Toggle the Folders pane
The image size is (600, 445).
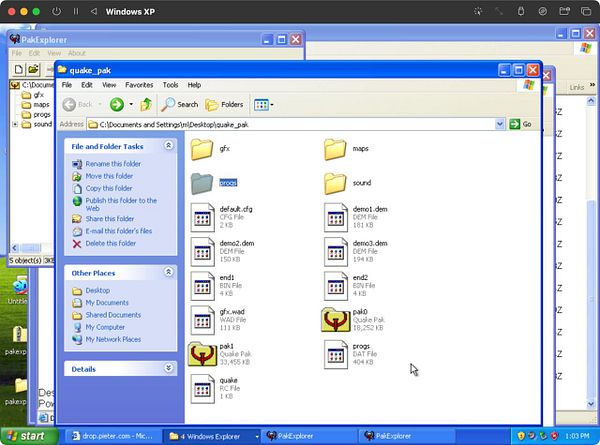point(224,104)
